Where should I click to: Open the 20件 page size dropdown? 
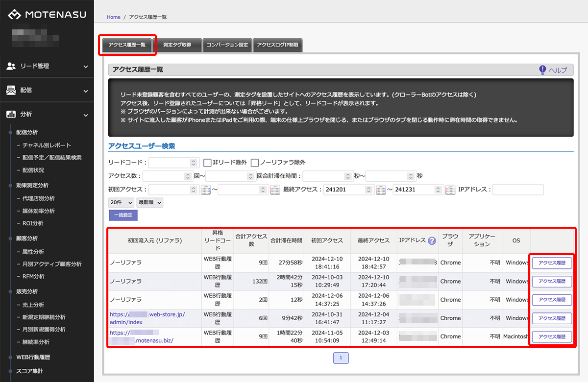pos(122,202)
